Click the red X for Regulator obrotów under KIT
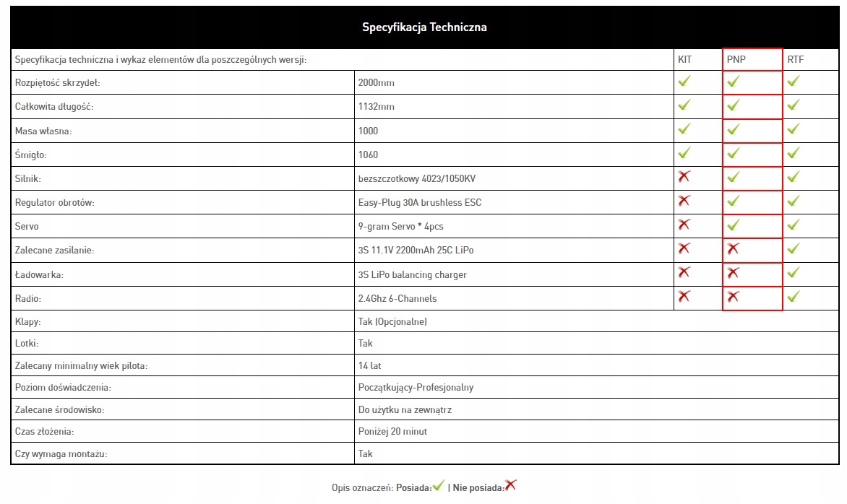 tap(684, 200)
